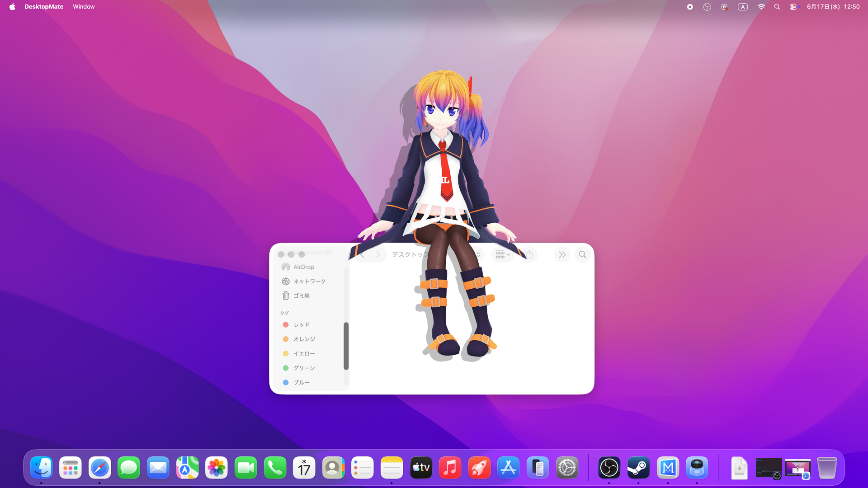Image resolution: width=868 pixels, height=488 pixels.
Task: Click the タグ section header
Action: click(x=284, y=313)
